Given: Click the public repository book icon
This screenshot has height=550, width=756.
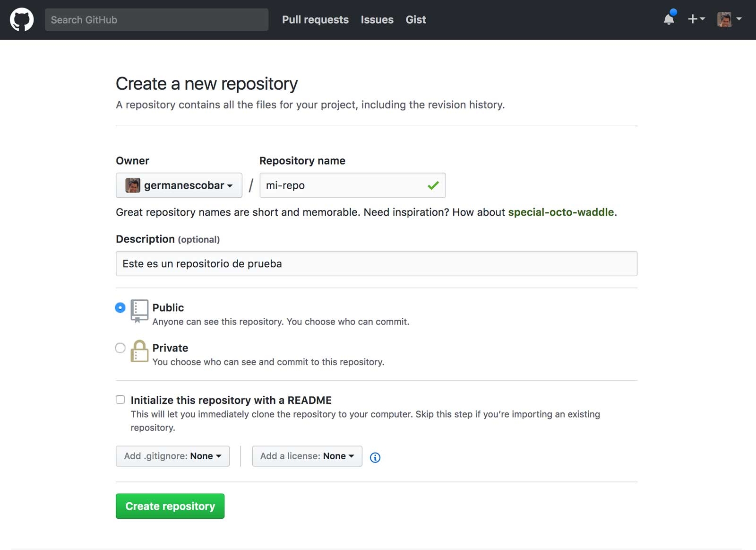Looking at the screenshot, I should click(139, 311).
